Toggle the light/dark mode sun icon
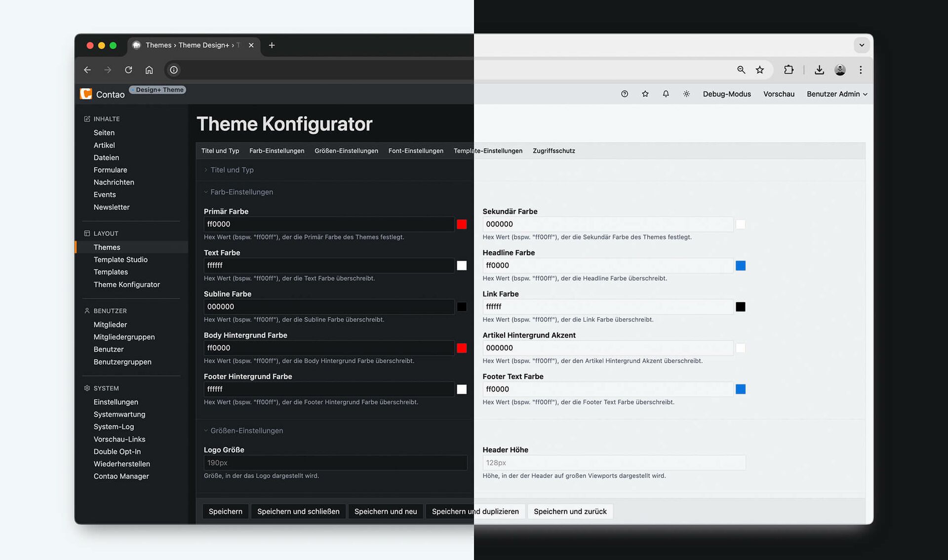948x560 pixels. tap(686, 94)
